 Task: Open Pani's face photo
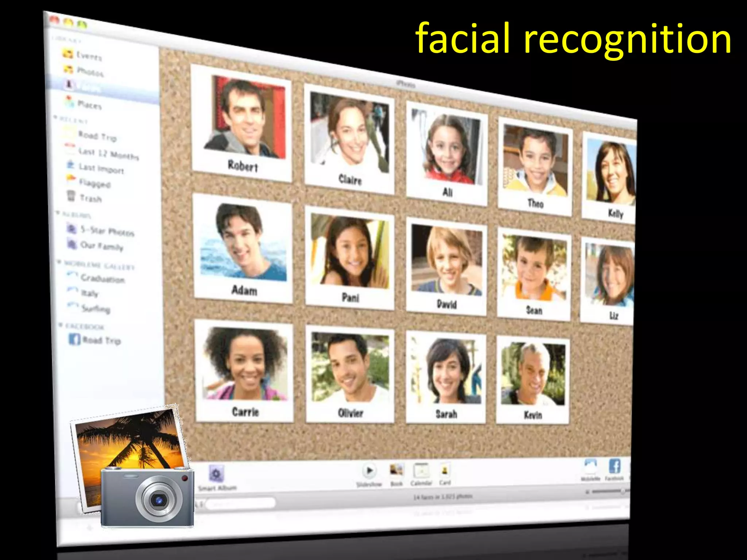pos(350,251)
